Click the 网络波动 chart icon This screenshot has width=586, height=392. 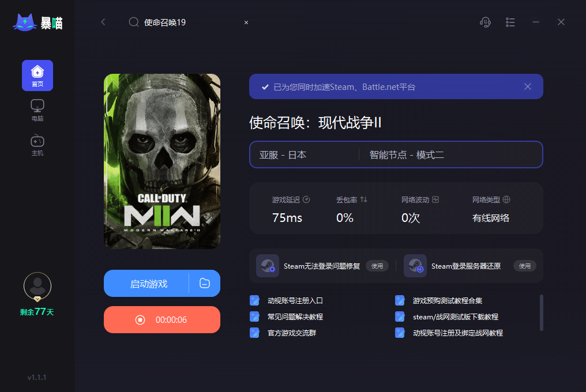click(x=435, y=199)
